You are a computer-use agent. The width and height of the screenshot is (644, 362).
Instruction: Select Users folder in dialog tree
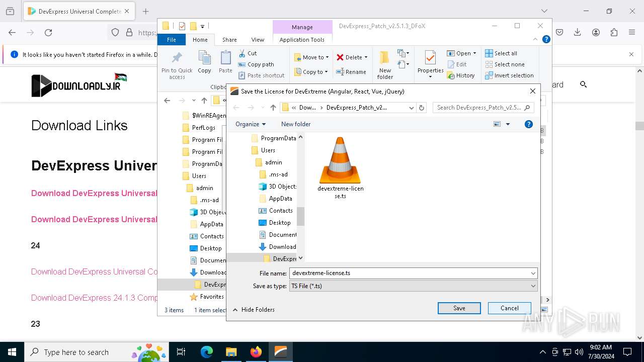(268, 150)
